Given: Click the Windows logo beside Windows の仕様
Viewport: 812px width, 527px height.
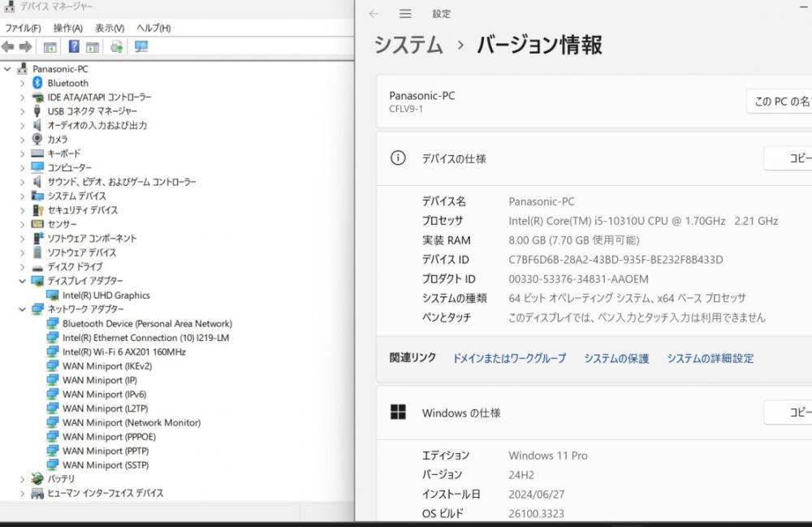Looking at the screenshot, I should [398, 412].
